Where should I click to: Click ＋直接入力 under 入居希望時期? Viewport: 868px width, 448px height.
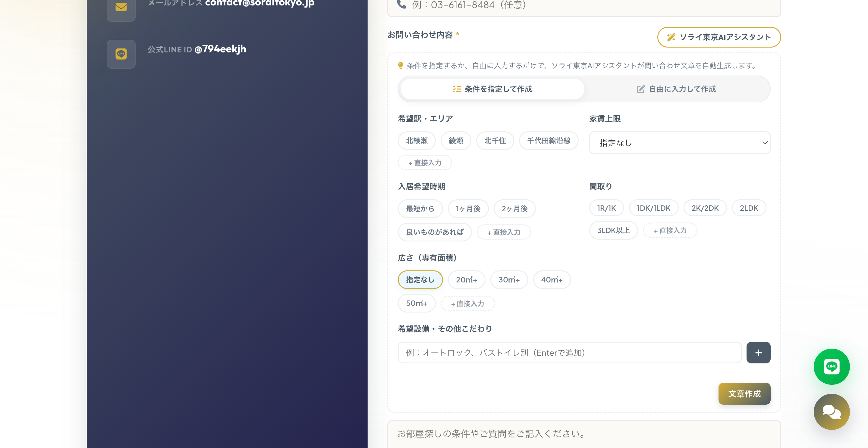point(503,232)
